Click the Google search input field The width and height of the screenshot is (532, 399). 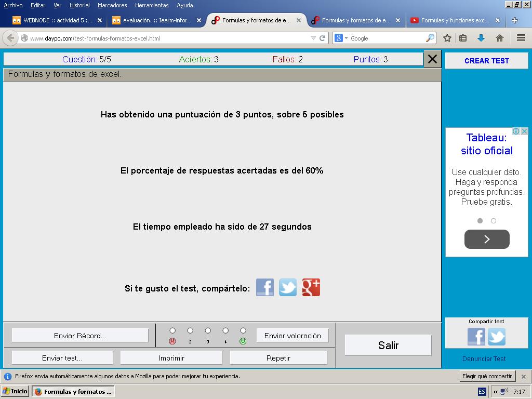pyautogui.click(x=385, y=38)
